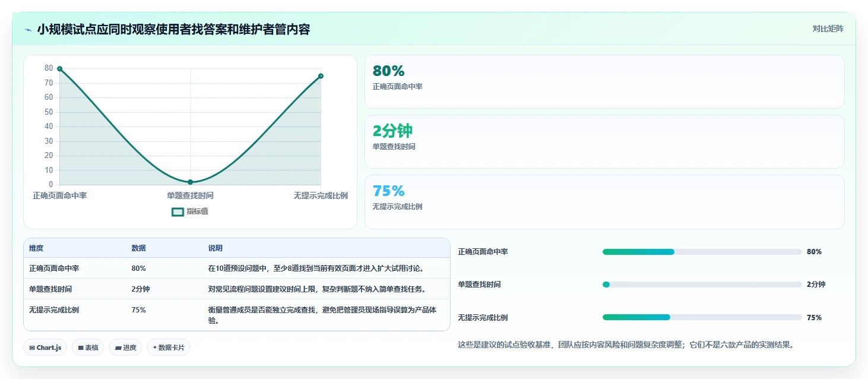Click the 80% data card value
Screen dimensions: 868x379
[388, 71]
